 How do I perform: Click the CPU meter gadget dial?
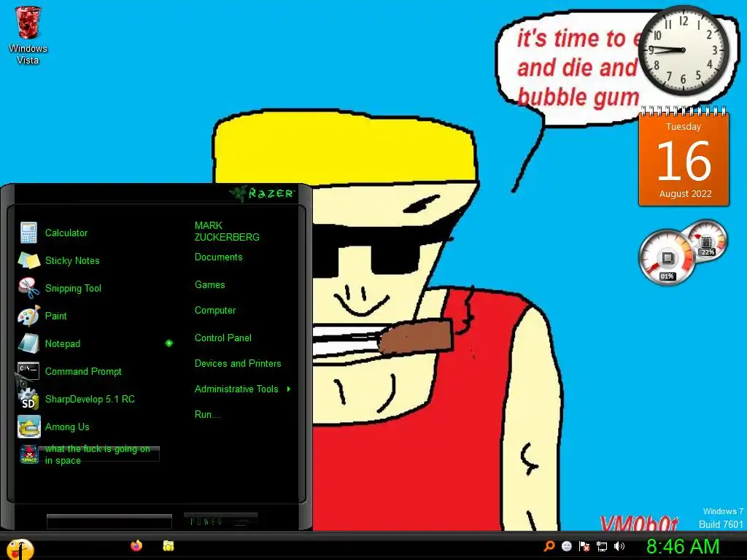point(667,257)
